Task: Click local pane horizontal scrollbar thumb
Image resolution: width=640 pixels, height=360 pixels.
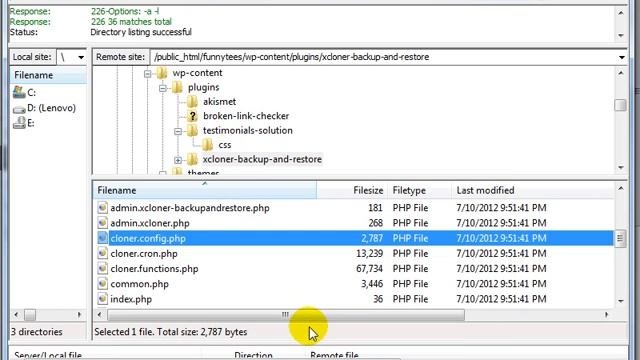Action: point(30,315)
